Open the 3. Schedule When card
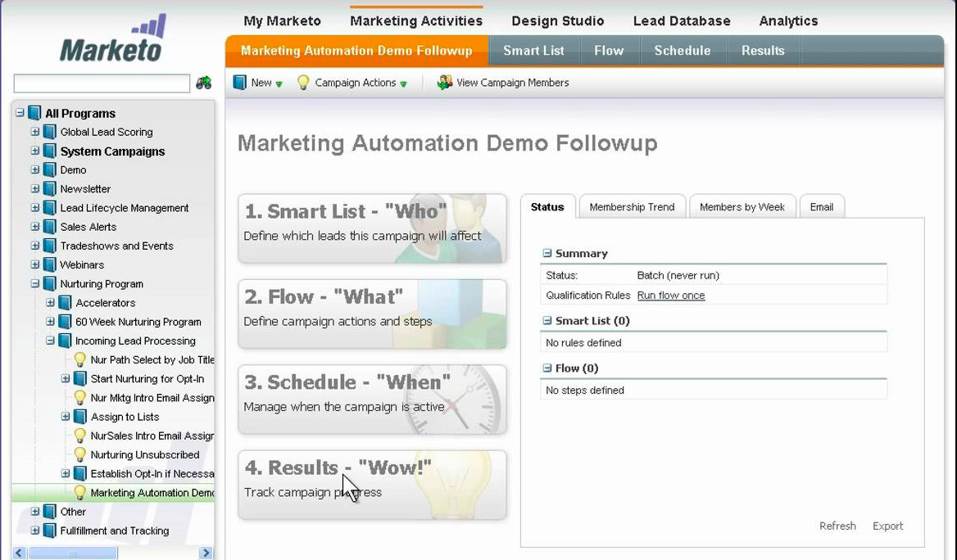 click(372, 400)
